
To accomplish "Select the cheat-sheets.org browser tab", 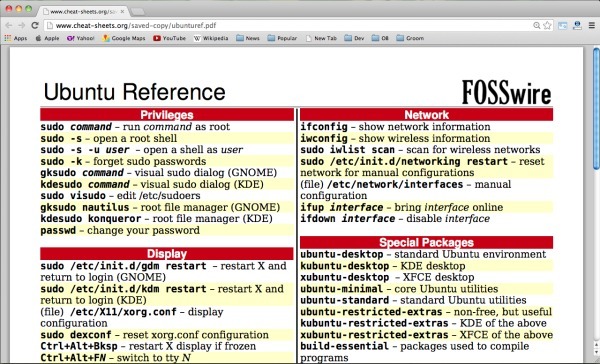I will (x=82, y=11).
